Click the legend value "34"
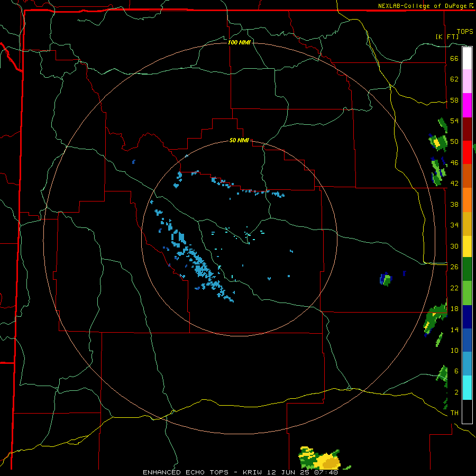The height and width of the screenshot is (476, 476). click(x=454, y=225)
